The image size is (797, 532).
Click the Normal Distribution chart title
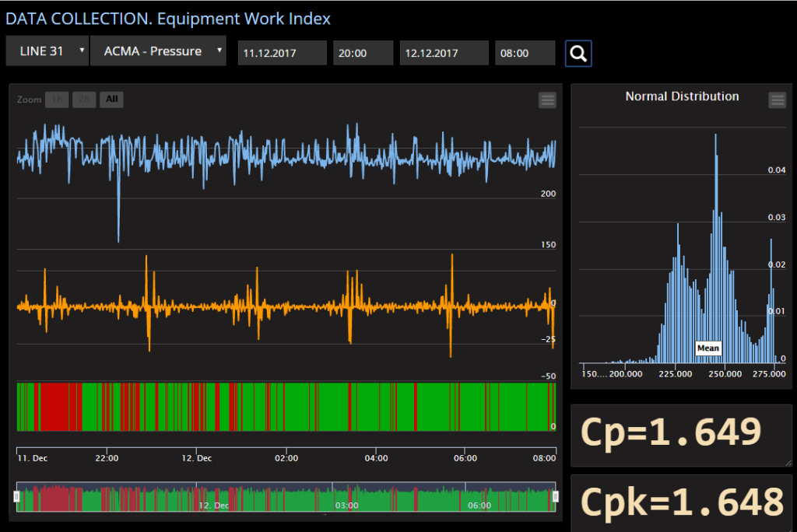(682, 96)
